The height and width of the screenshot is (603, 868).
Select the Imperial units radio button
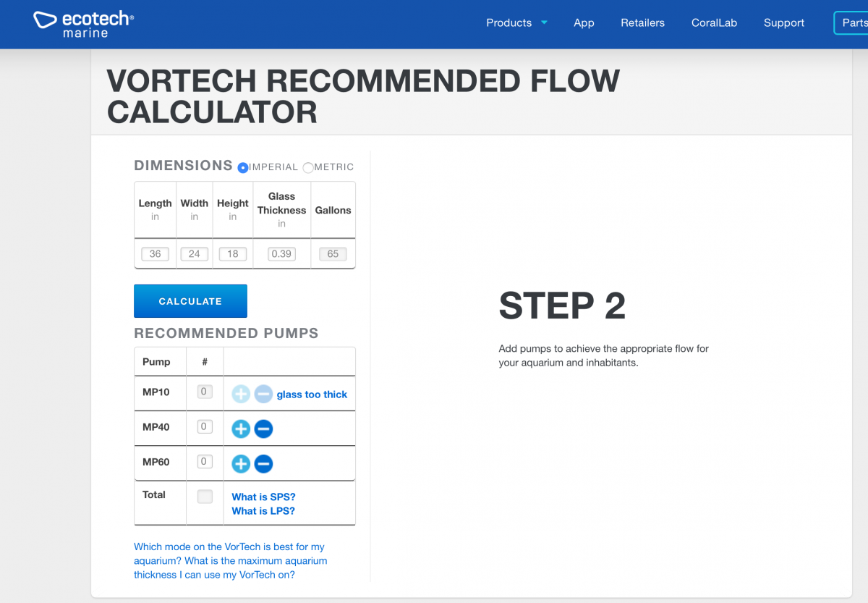click(x=243, y=167)
